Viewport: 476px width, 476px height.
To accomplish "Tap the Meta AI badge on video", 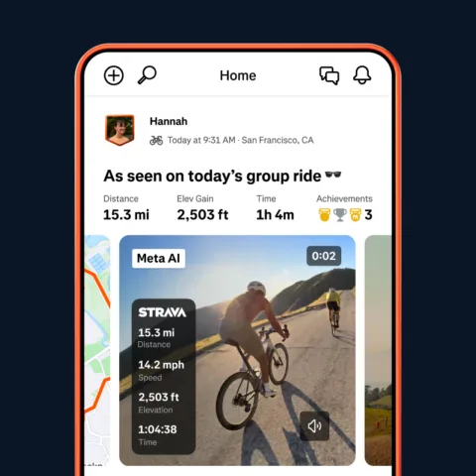I will [159, 258].
